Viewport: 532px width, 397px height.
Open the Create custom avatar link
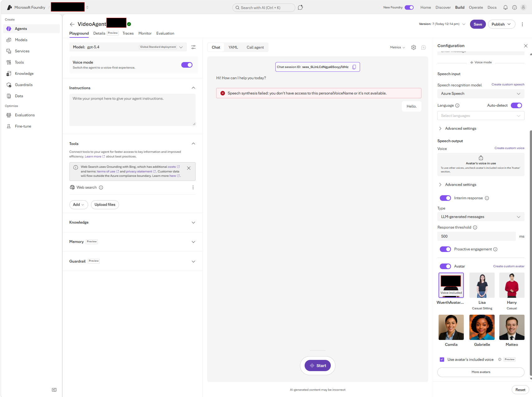[x=509, y=266]
